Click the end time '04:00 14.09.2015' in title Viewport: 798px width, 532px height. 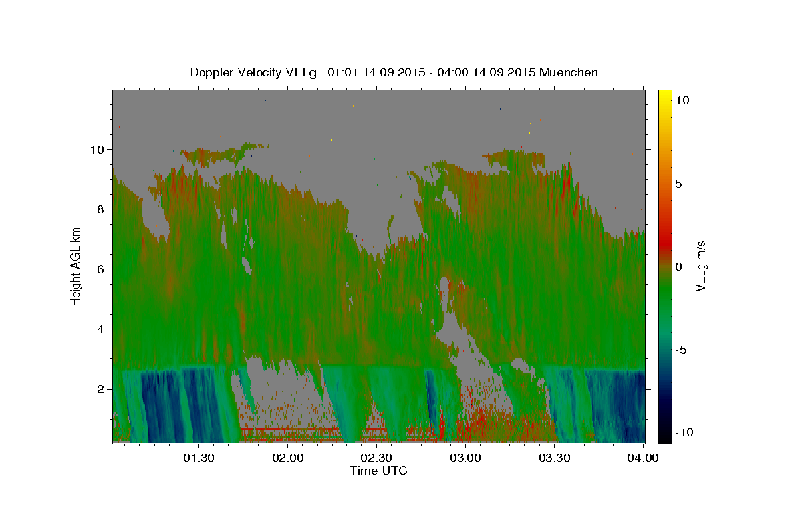(488, 72)
